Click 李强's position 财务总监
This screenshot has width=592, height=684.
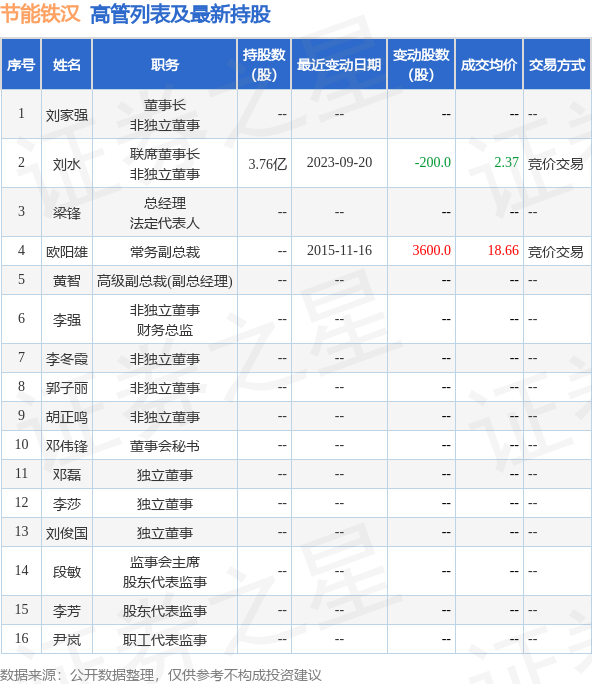click(164, 330)
